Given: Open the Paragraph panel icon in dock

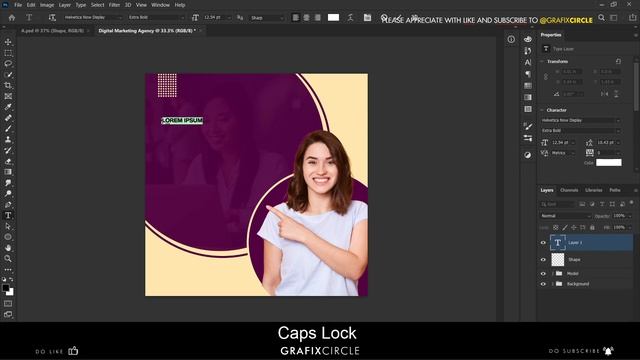Looking at the screenshot, I should point(528,74).
